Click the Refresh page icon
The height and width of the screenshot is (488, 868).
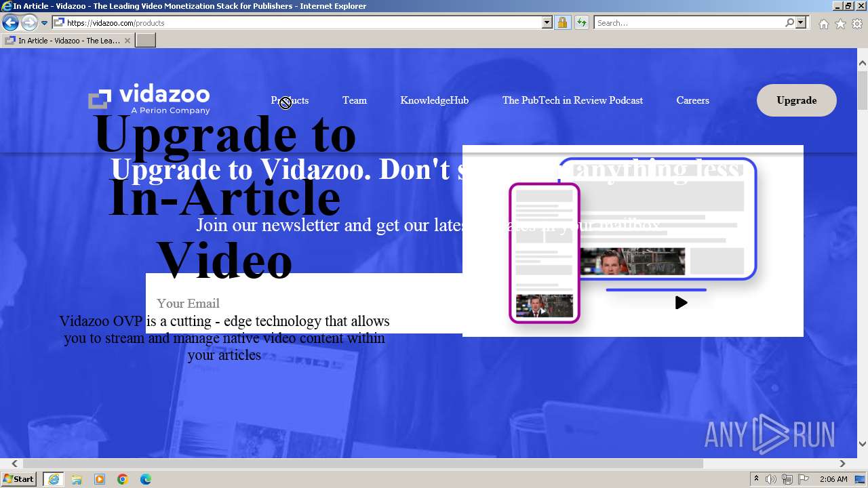582,23
